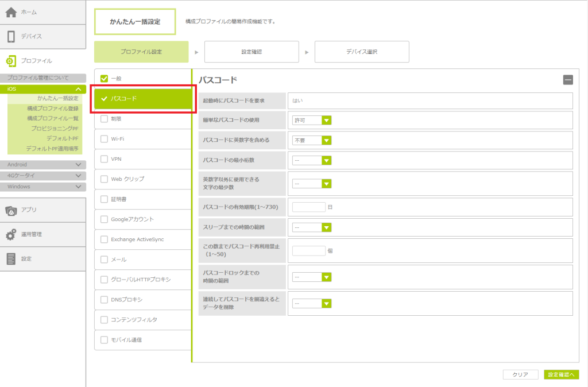This screenshot has width=588, height=387.
Task: Click the Operation Management gears icon
Action: (x=11, y=234)
